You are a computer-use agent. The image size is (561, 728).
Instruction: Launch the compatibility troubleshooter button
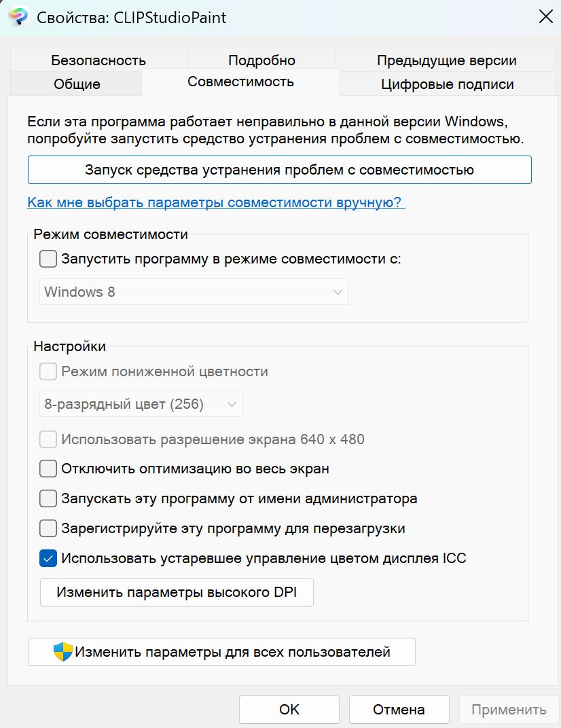tap(280, 170)
